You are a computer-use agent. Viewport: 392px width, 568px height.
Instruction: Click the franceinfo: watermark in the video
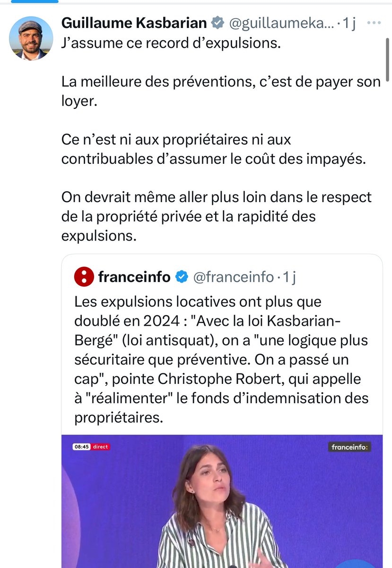(350, 446)
